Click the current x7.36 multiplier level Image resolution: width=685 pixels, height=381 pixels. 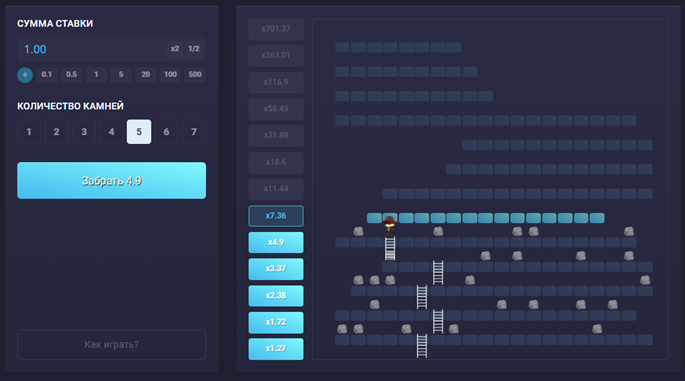[276, 216]
